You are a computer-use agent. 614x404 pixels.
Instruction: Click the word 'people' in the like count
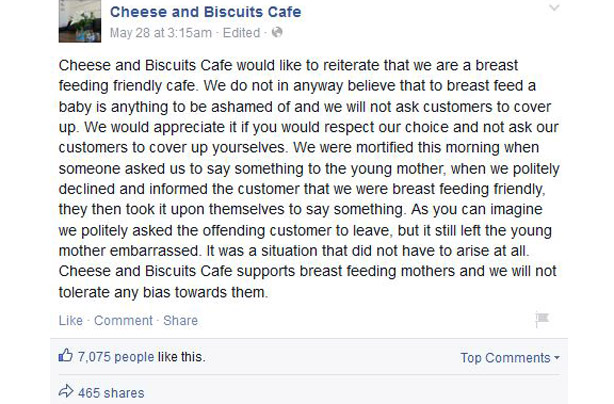tap(134, 357)
